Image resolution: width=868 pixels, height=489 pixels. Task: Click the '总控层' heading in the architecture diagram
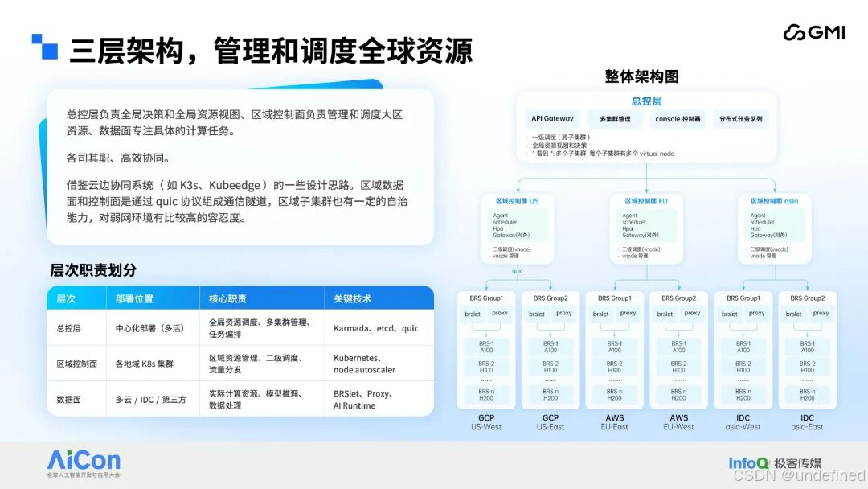[646, 101]
